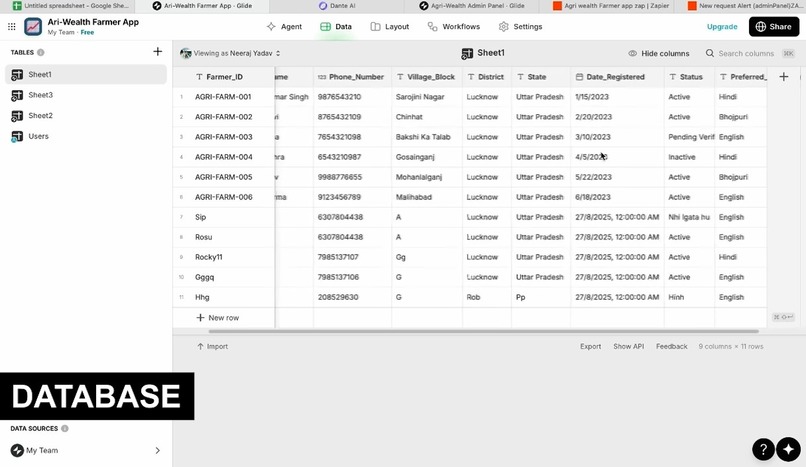Screen dimensions: 806x467
Task: Open the Village_Block column header menu
Action: tap(427, 77)
